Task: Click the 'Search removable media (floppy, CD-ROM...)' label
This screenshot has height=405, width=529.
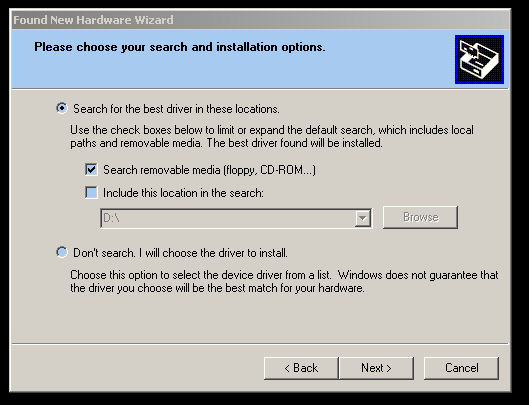Action: coord(210,170)
